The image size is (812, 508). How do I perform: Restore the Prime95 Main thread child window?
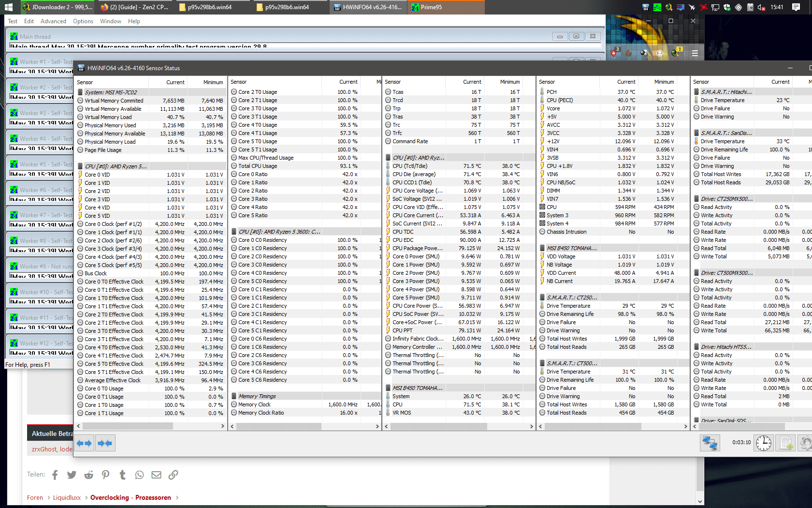tap(576, 36)
